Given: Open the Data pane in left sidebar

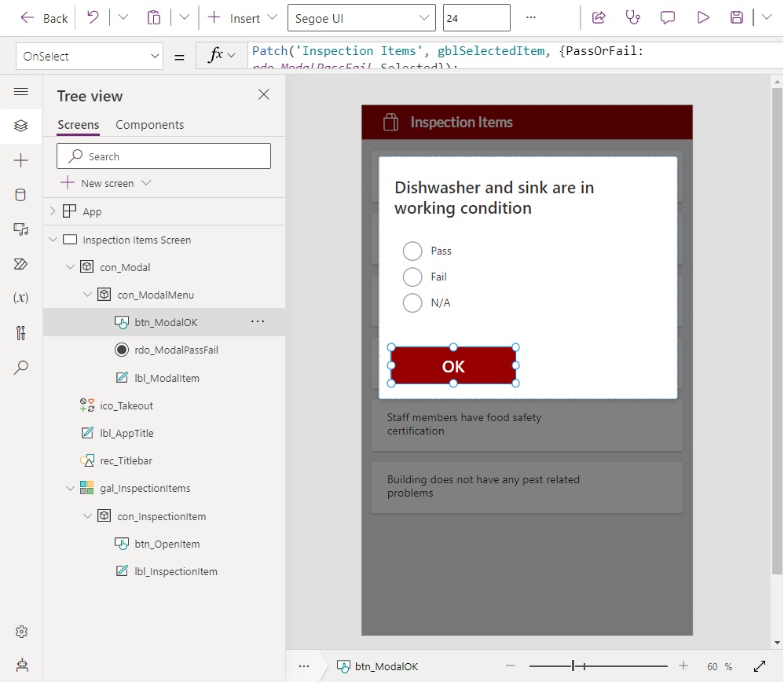Looking at the screenshot, I should pos(20,195).
